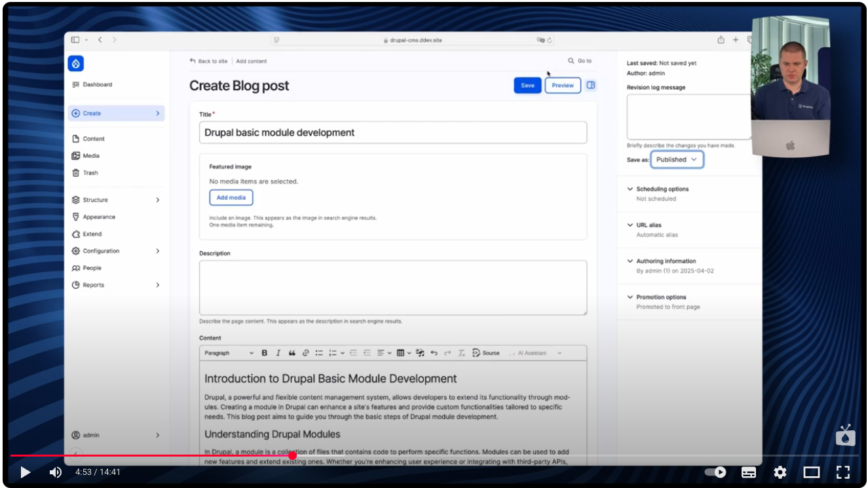Insert a table into the content
The width and height of the screenshot is (868, 488).
tap(400, 352)
